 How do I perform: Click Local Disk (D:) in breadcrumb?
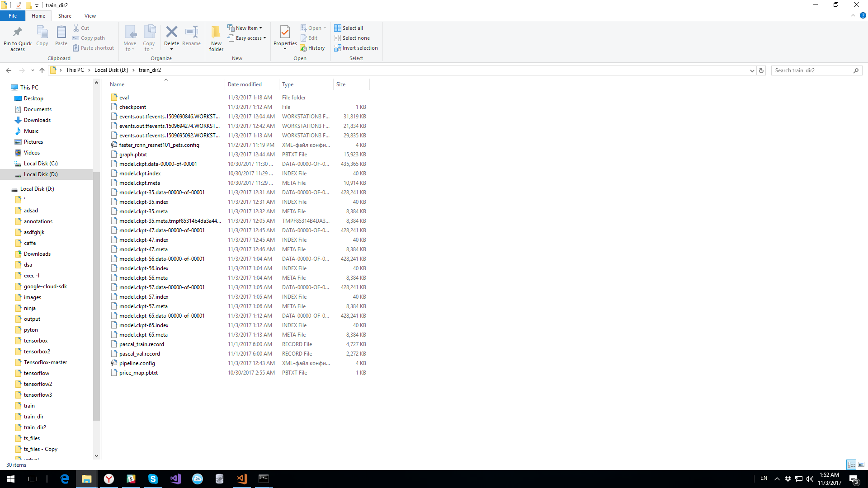pos(111,70)
